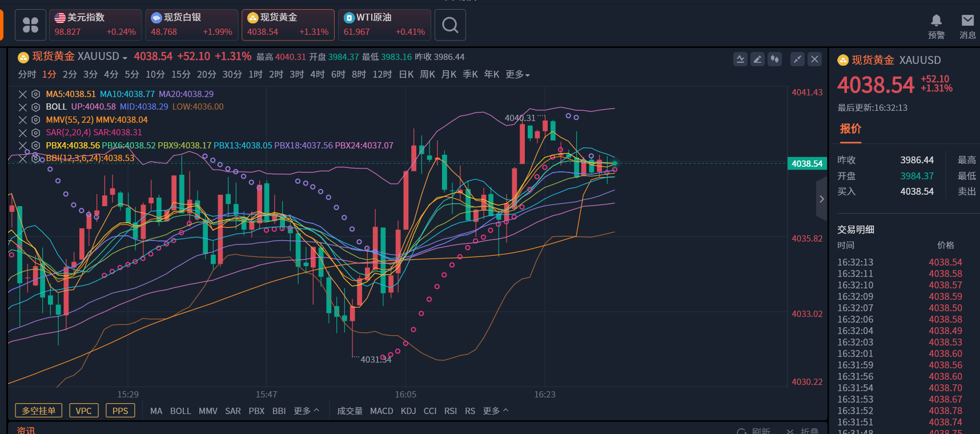The width and height of the screenshot is (980, 434).
Task: Remove the SAR(2,20,4) indicator
Action: click(23, 132)
